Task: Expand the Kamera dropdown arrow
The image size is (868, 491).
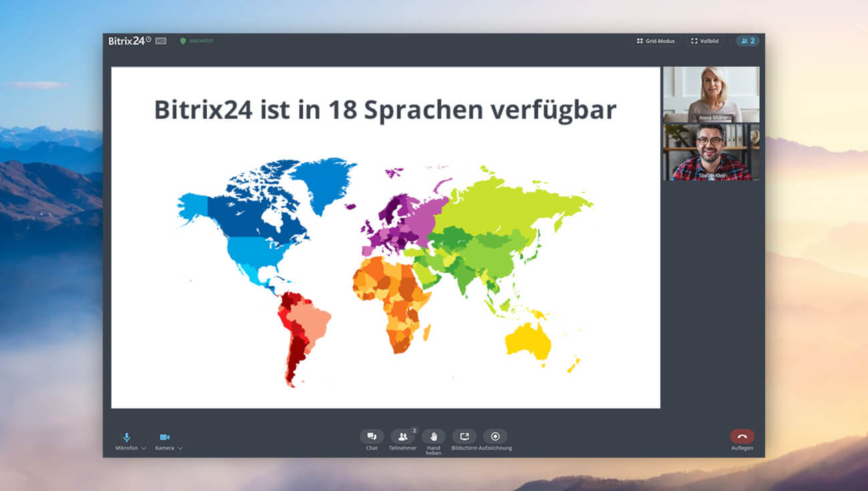Action: pos(180,448)
